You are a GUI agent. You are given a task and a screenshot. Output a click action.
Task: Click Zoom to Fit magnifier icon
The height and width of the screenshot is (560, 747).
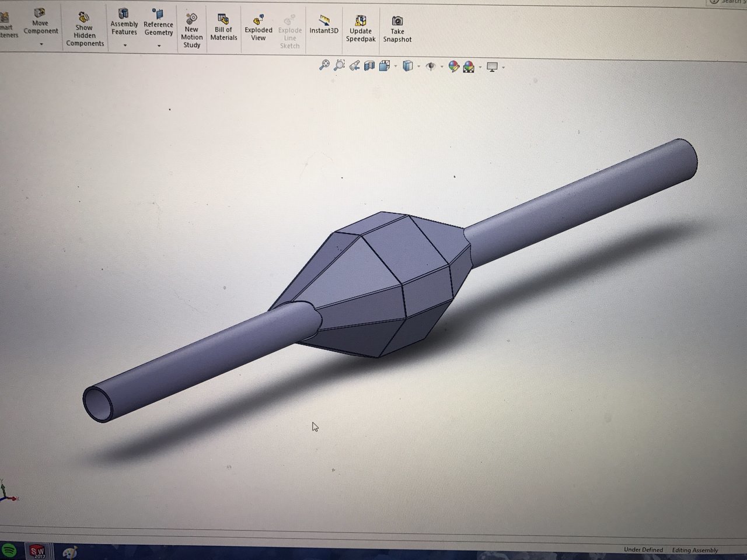(324, 65)
